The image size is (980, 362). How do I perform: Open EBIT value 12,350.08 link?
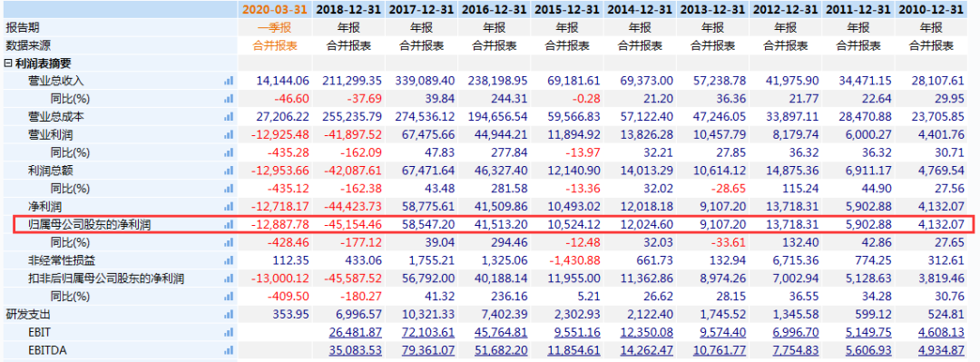[x=647, y=333]
